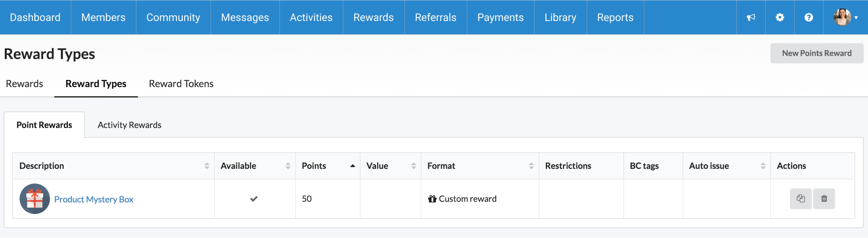Viewport: 868px width, 238px height.
Task: Click the gift icon beside Custom reward
Action: (432, 199)
